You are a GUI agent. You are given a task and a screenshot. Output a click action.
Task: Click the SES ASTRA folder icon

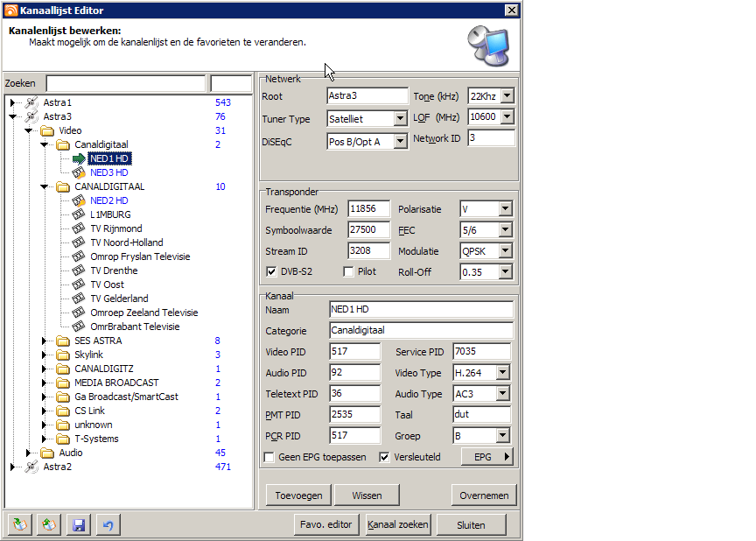63,341
